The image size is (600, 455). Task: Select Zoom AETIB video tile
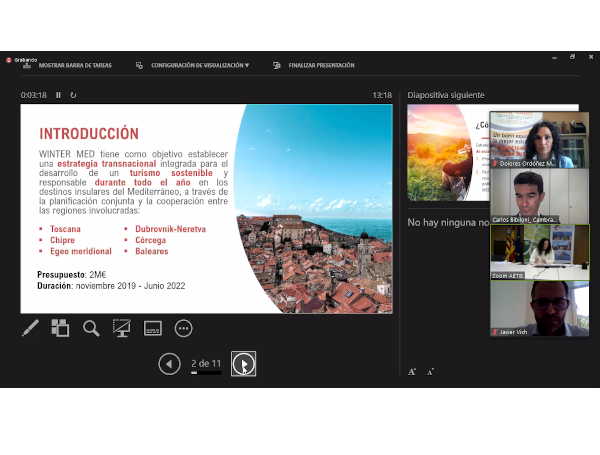pos(540,252)
